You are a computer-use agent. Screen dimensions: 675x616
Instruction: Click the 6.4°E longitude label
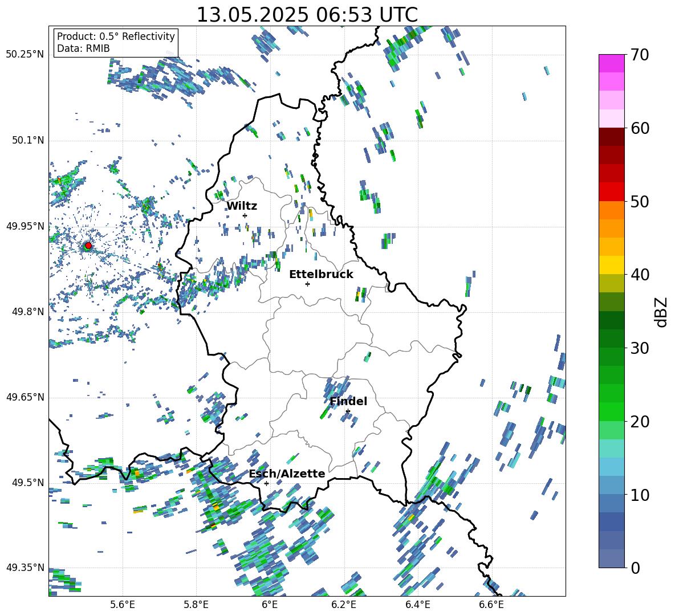[417, 605]
